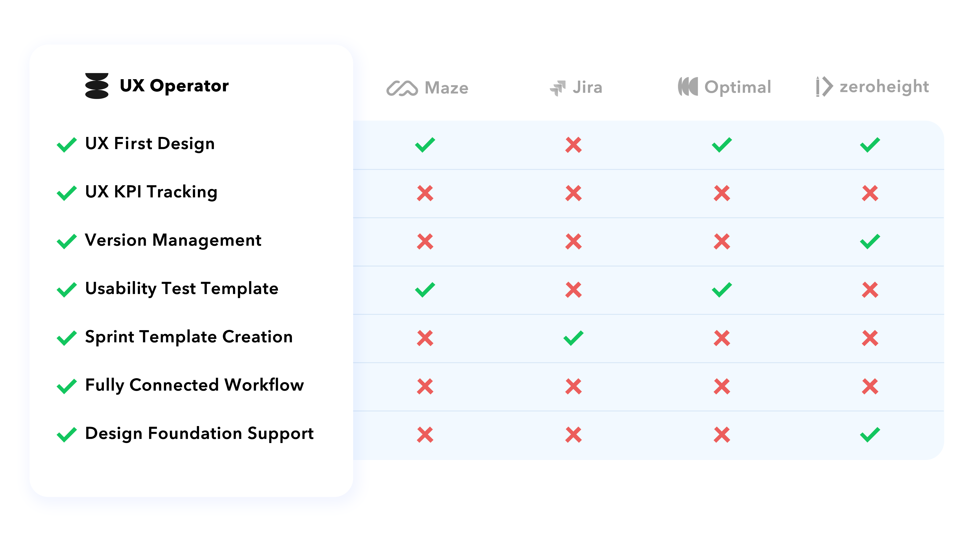The image size is (980, 542).
Task: Click Optimal's red cross for UX KPI Tracking
Action: click(722, 193)
